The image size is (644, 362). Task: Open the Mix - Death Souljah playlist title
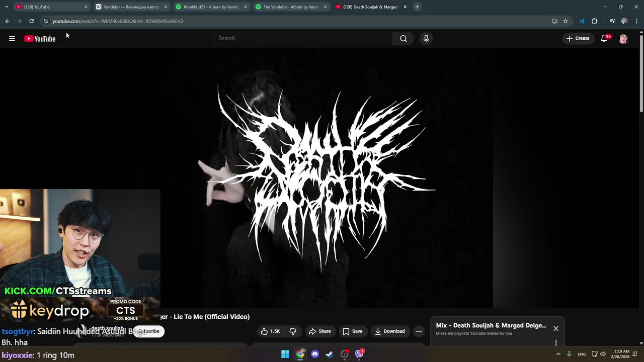491,325
